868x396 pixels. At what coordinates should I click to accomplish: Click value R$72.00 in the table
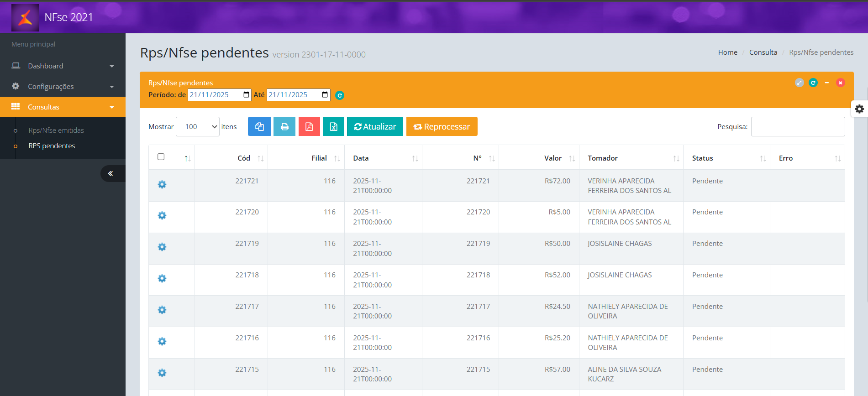[558, 181]
